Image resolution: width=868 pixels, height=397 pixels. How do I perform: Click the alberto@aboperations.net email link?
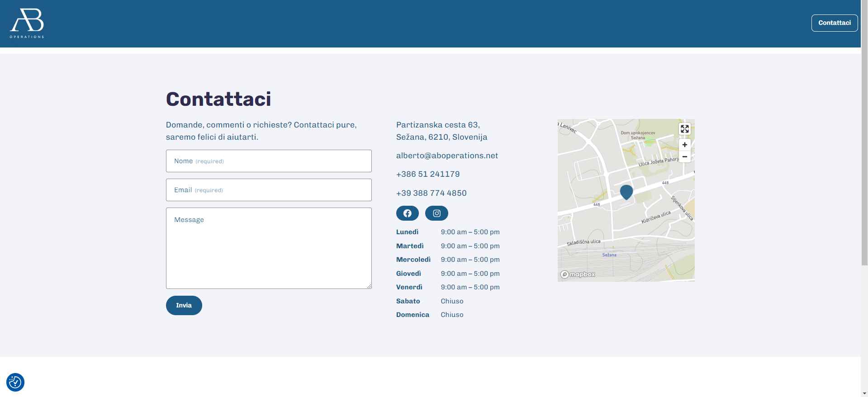pyautogui.click(x=447, y=156)
